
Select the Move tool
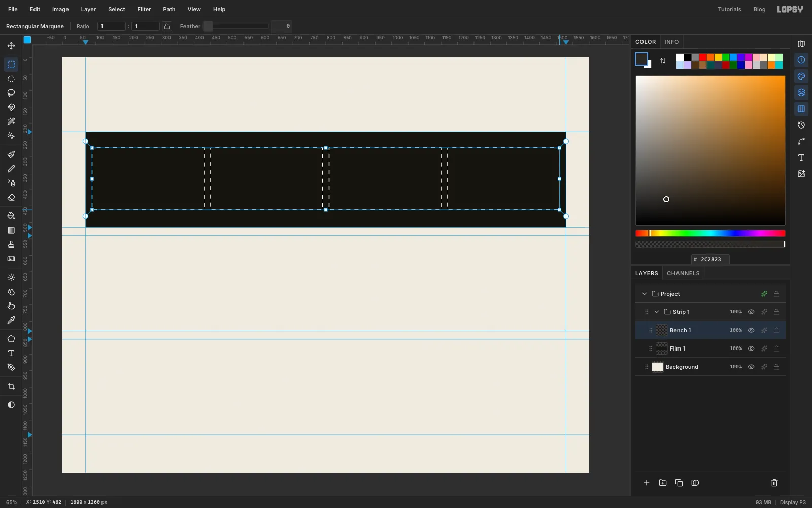pos(11,46)
